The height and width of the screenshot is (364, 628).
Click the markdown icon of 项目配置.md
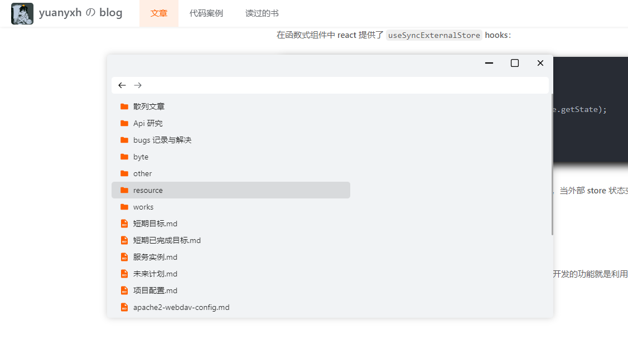(x=124, y=291)
